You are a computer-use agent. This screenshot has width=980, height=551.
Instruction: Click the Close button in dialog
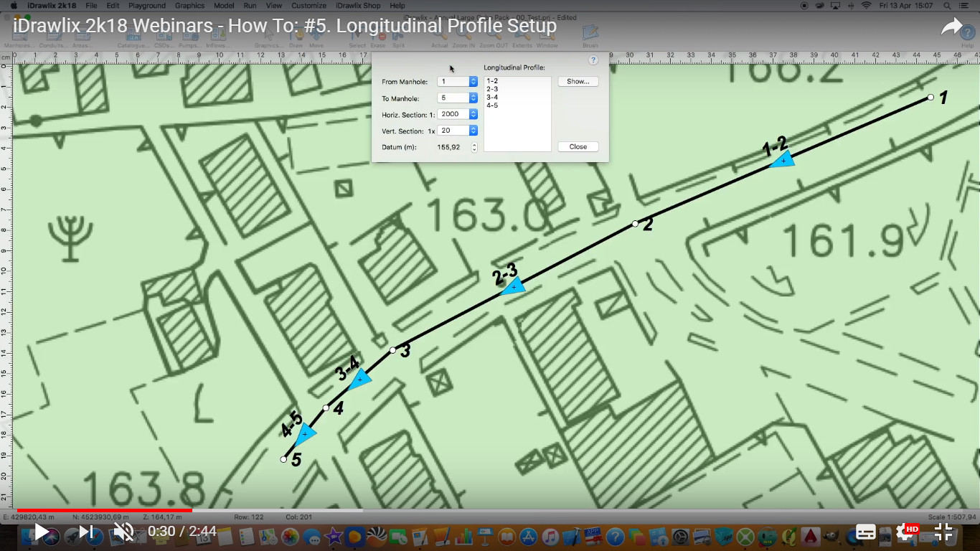[x=578, y=146]
